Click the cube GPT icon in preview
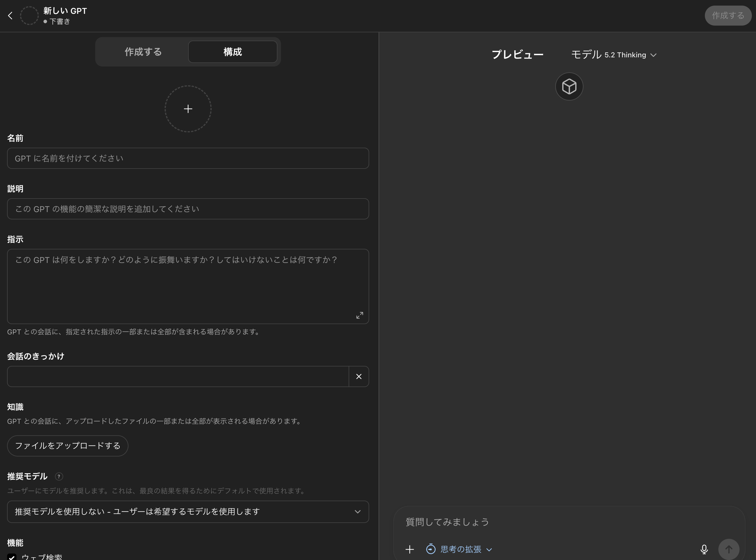This screenshot has width=756, height=560. coord(569,86)
